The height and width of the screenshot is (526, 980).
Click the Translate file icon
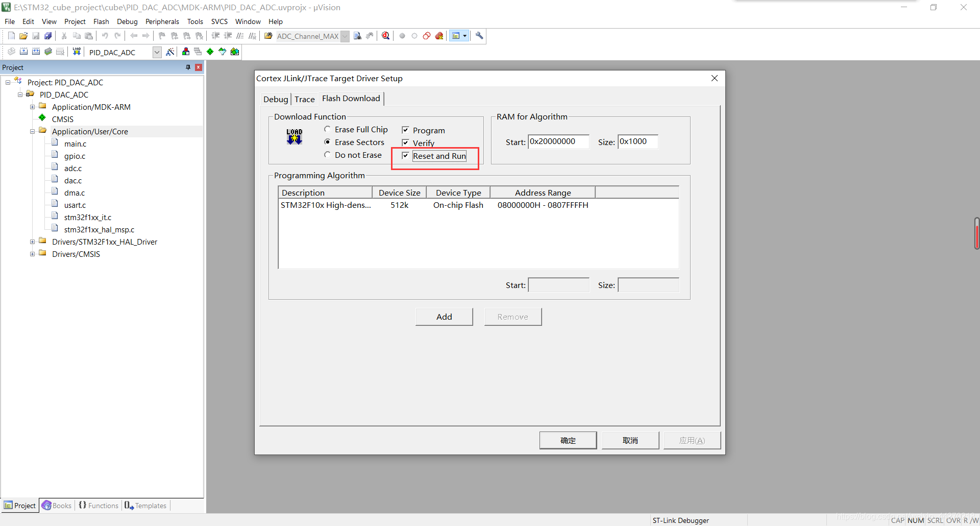click(x=11, y=52)
